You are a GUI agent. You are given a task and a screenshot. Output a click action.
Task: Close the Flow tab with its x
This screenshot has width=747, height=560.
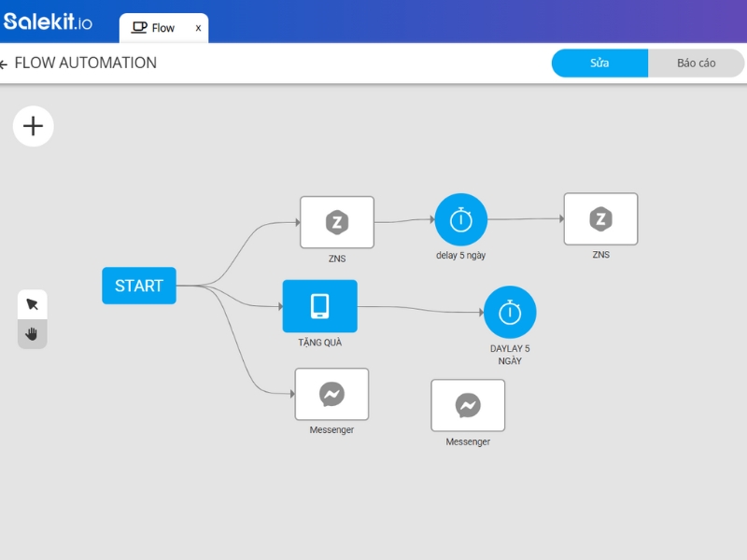tap(197, 28)
